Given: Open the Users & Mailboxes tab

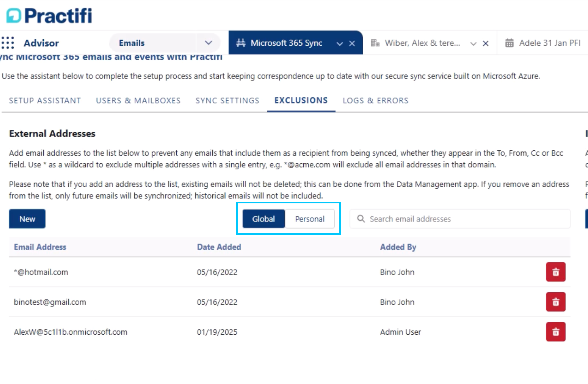Looking at the screenshot, I should point(138,101).
